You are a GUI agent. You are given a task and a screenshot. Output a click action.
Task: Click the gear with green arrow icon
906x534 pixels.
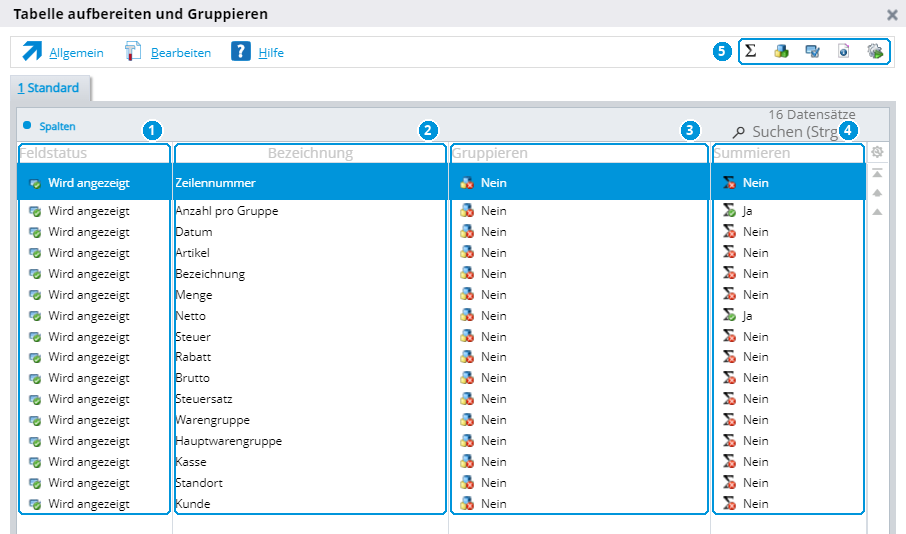[875, 51]
